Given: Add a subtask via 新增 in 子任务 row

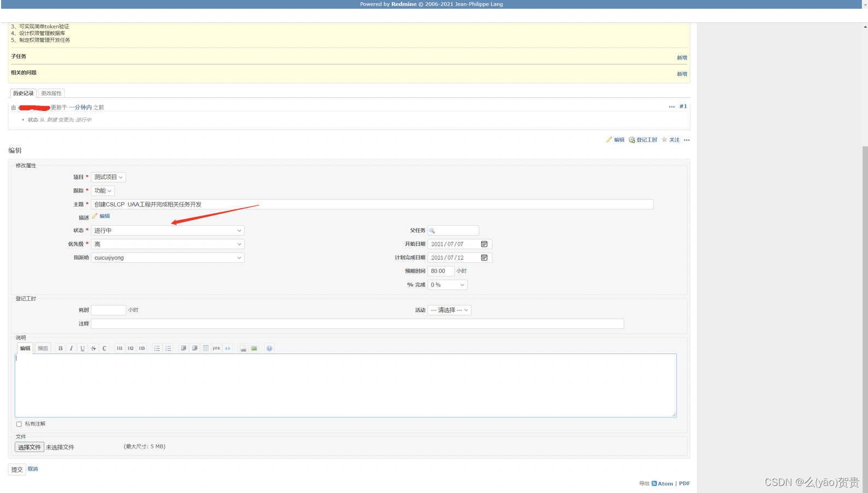Looking at the screenshot, I should 682,58.
